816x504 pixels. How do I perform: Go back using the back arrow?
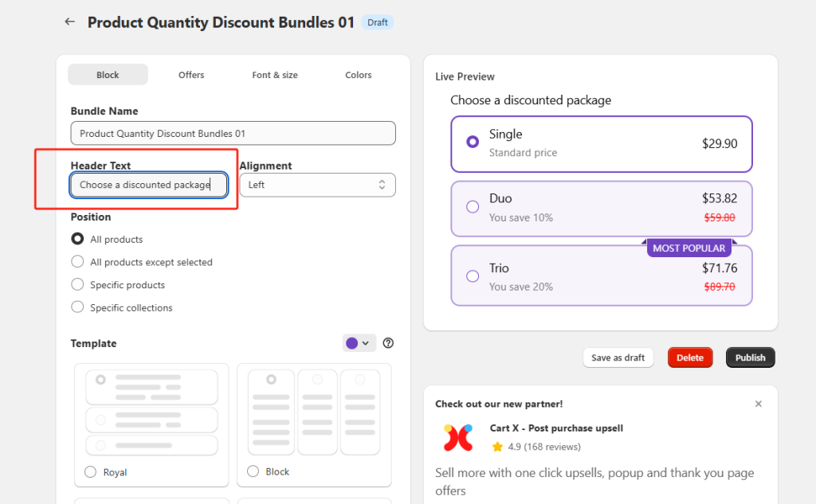[69, 21]
